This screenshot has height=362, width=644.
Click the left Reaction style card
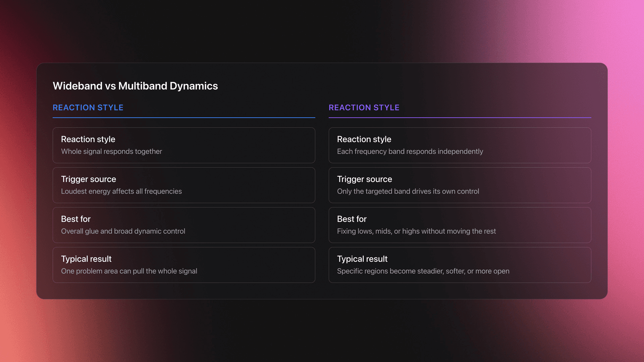click(184, 145)
